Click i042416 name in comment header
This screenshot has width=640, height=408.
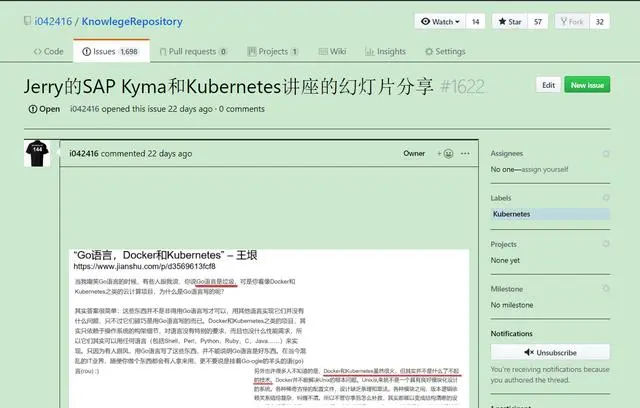84,153
